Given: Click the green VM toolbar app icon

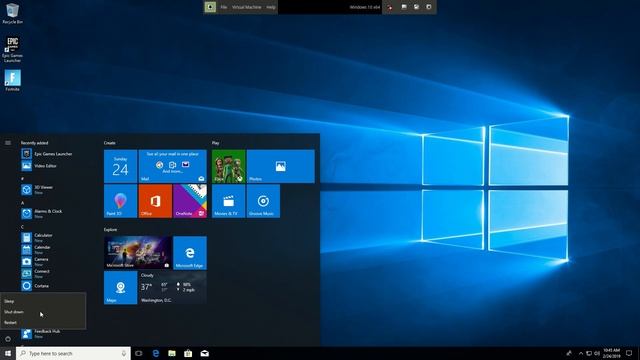Looking at the screenshot, I should [210, 7].
